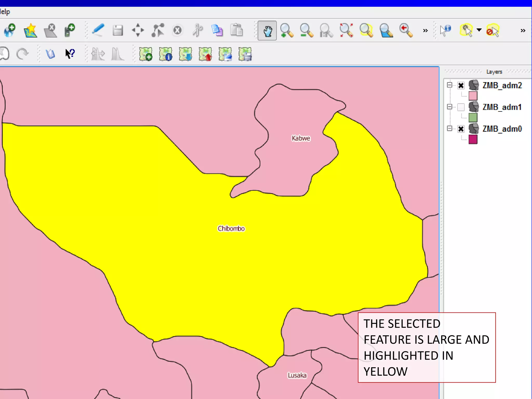This screenshot has width=532, height=399.
Task: Click the Zoom Last icon with red arrow
Action: pyautogui.click(x=406, y=30)
